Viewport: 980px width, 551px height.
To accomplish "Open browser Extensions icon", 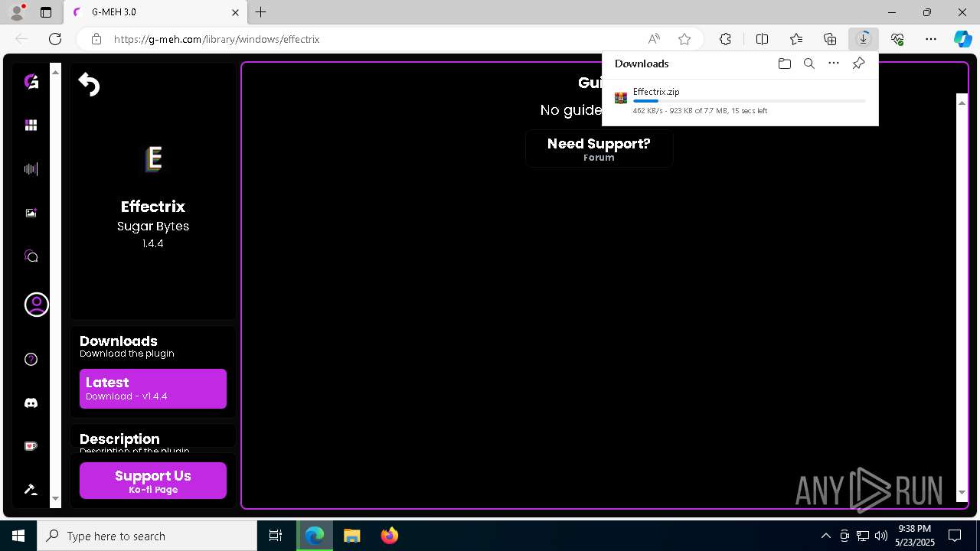I will pyautogui.click(x=725, y=39).
